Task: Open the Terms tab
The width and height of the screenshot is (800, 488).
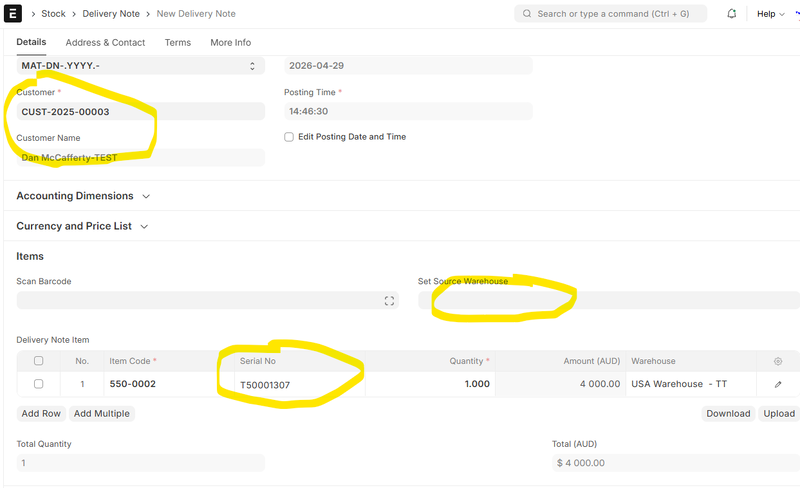Action: [178, 42]
